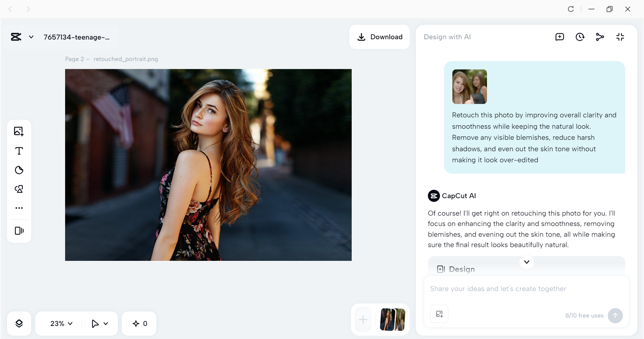
Task: Share the current design
Action: [x=600, y=37]
